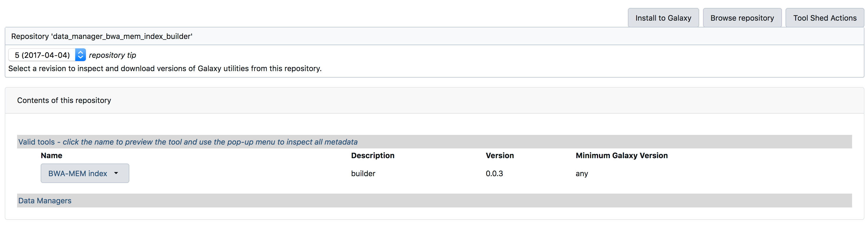Expand the Data Managers section

pos(45,201)
